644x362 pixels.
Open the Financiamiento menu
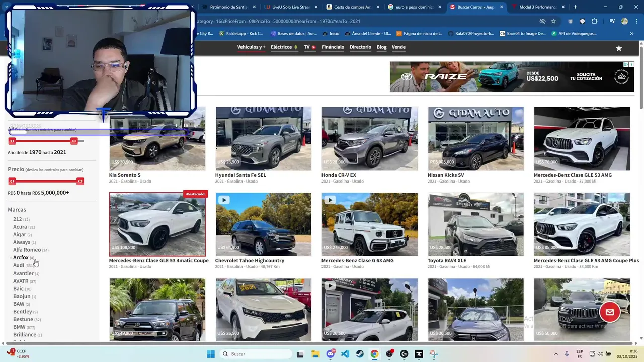(333, 47)
